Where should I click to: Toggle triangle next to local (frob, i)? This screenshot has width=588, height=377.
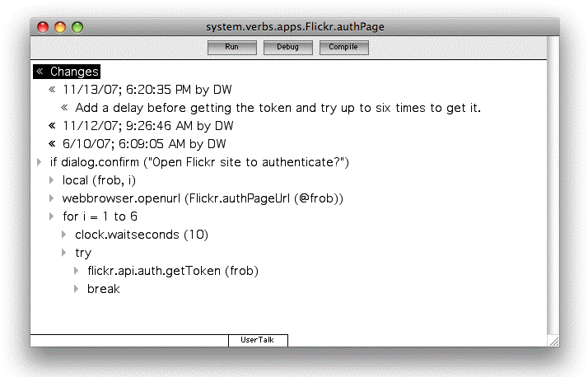(52, 180)
